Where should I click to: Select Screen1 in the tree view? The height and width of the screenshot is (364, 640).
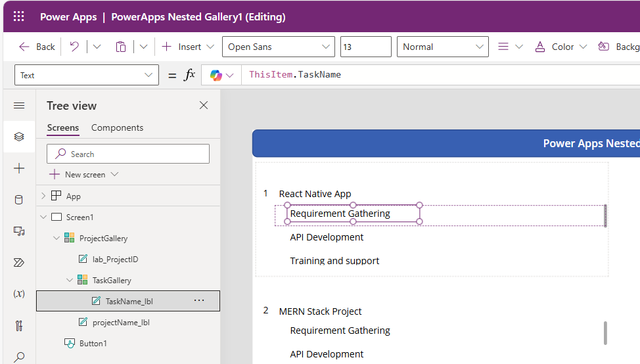pos(80,217)
